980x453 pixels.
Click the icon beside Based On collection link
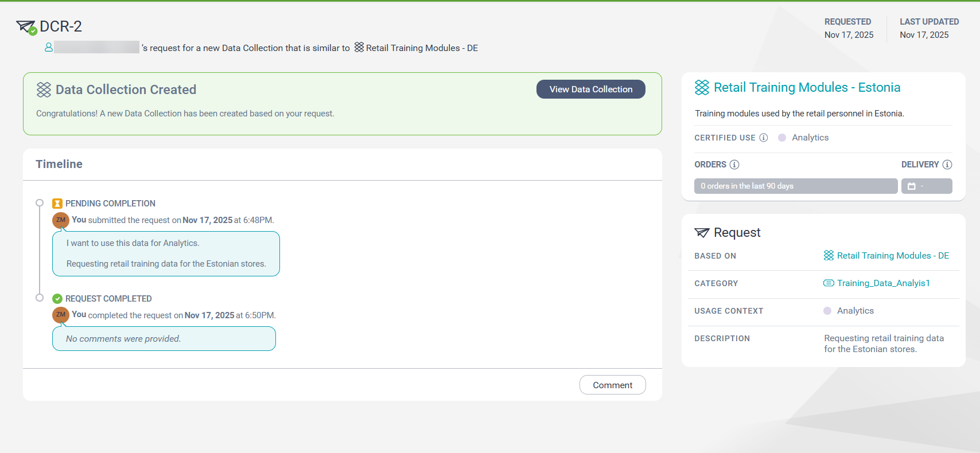pos(829,255)
